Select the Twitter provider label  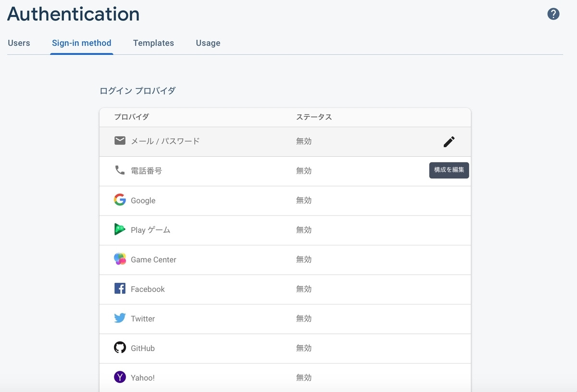(143, 318)
